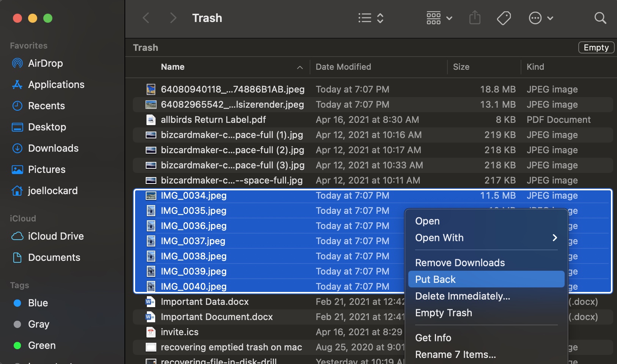The height and width of the screenshot is (364, 617).
Task: Open the Action ellipsis menu
Action: click(541, 18)
